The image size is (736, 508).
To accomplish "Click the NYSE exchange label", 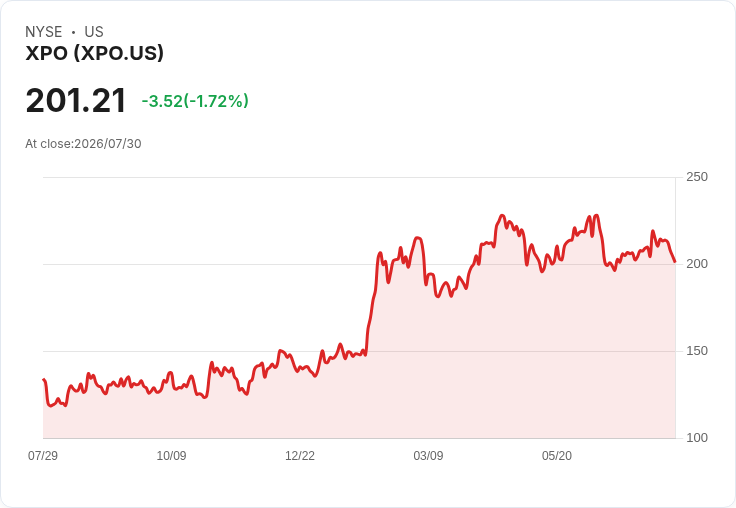I will click(44, 32).
